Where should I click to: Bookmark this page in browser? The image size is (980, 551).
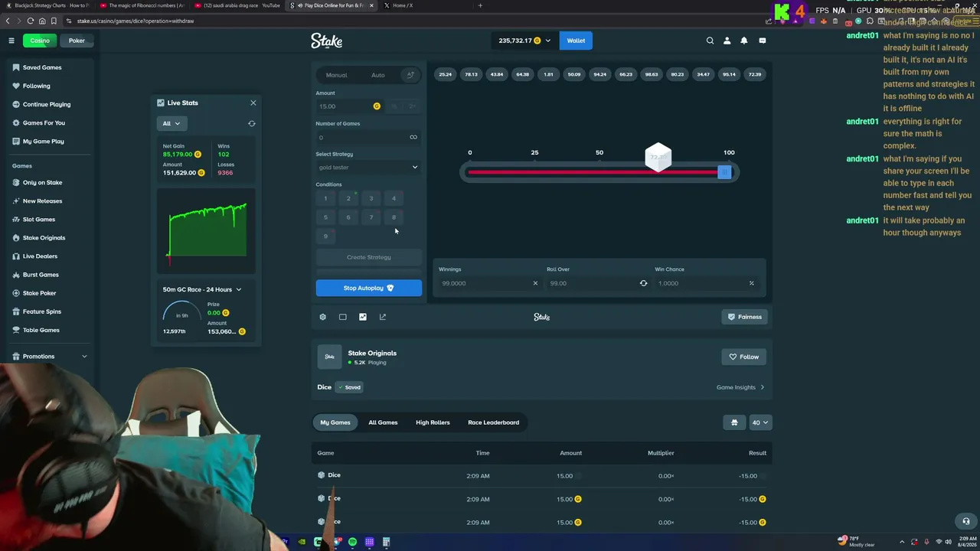[x=54, y=21]
